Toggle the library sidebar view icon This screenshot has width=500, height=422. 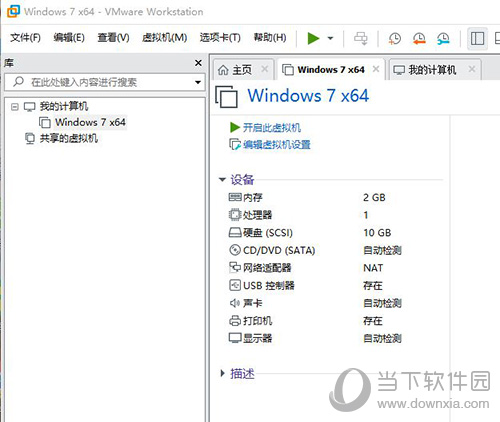477,38
